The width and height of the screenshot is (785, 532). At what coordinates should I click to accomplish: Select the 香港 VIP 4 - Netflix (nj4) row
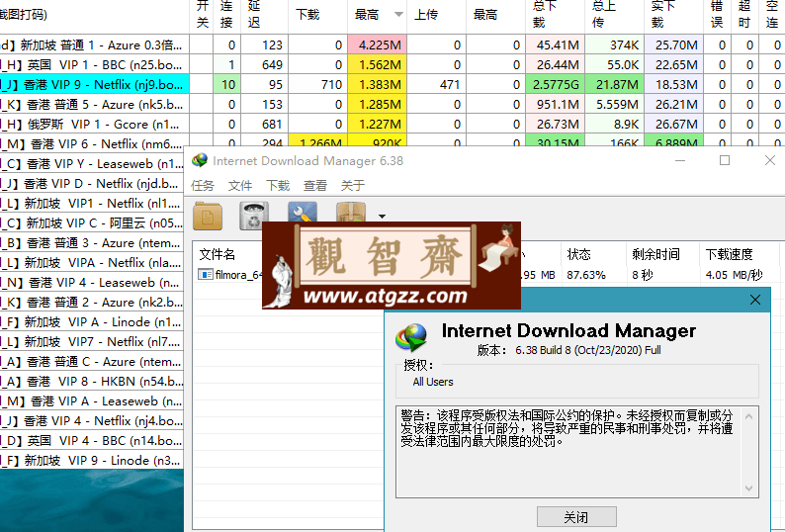click(92, 421)
